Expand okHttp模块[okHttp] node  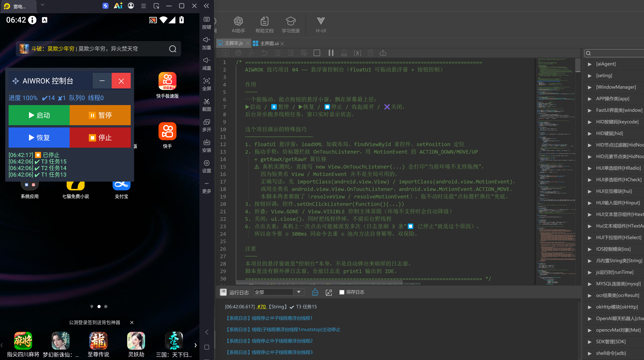tap(589, 307)
